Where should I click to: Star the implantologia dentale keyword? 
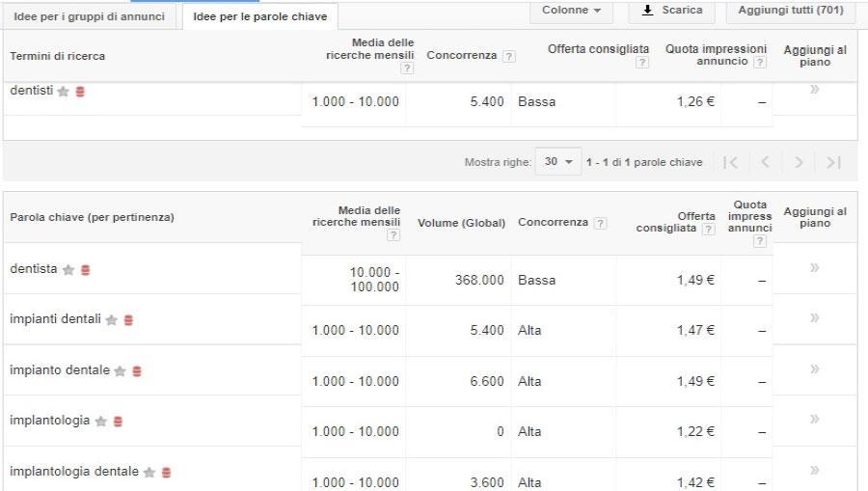(149, 473)
